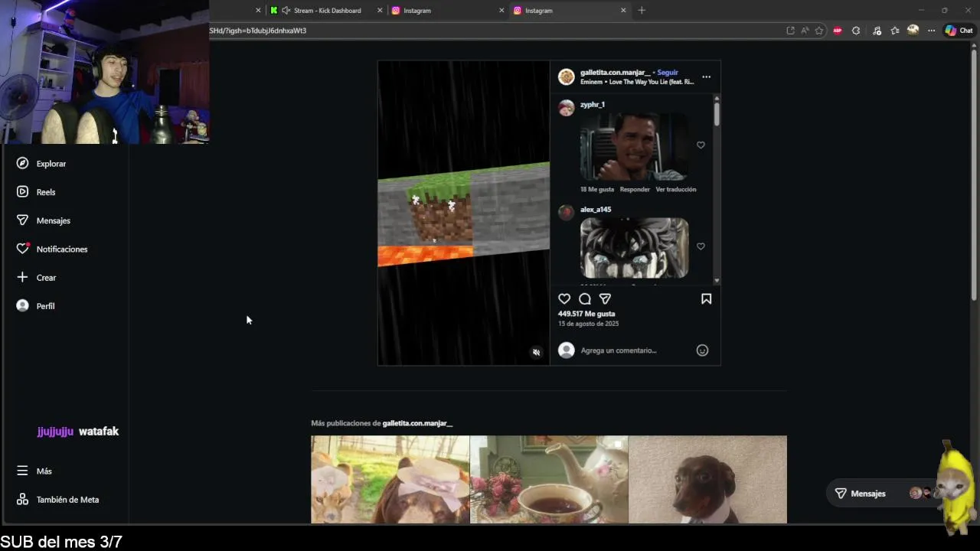Open the ABP Adblock Plus extension
Viewport: 980px width, 551px height.
click(x=837, y=31)
